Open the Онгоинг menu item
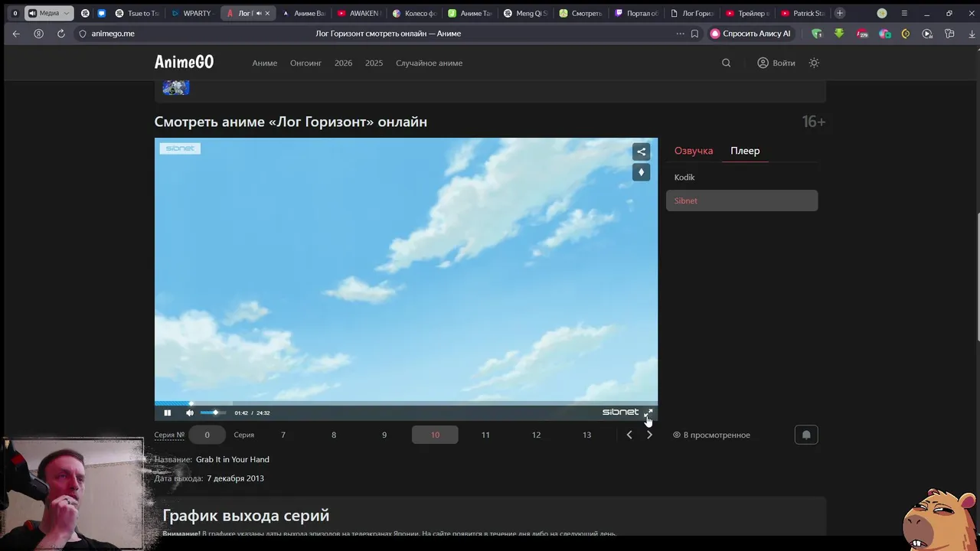Viewport: 980px width, 551px height. [305, 63]
